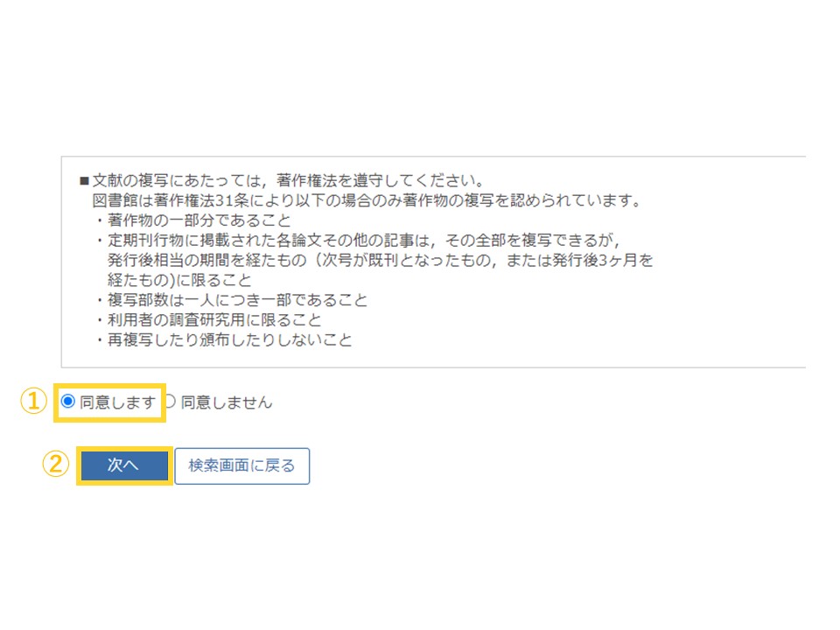Click the circled number ② annotation
This screenshot has height=630, width=840.
pos(56,464)
